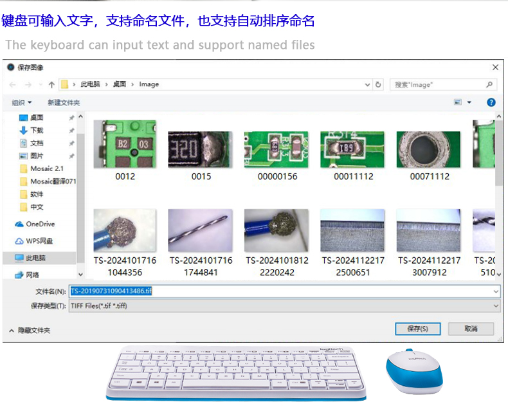Click the up-one-level arrow
Screen dimensions: 508x420
(51, 84)
